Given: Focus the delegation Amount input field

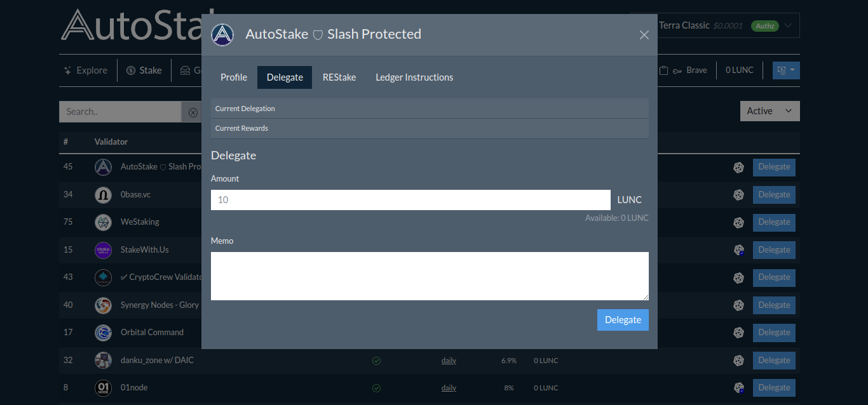Looking at the screenshot, I should (410, 200).
